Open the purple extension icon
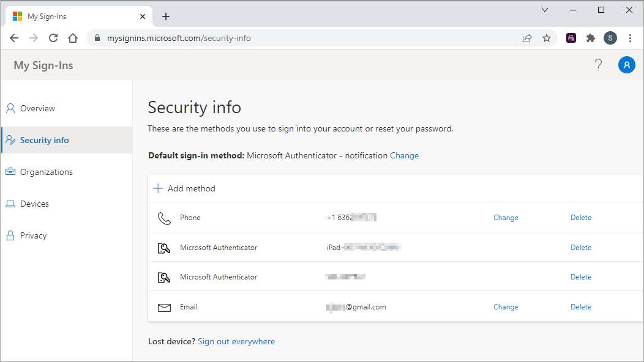 tap(571, 38)
